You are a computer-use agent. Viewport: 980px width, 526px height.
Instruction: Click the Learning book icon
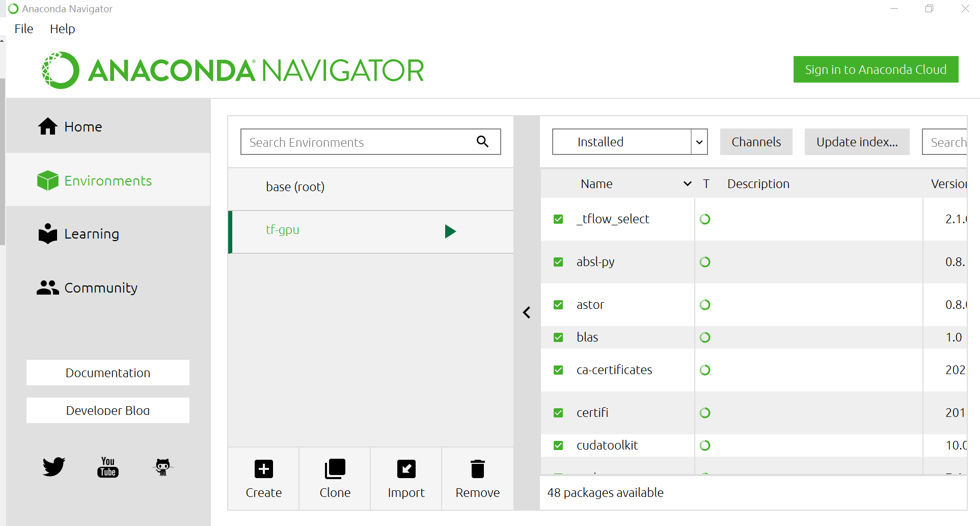point(48,233)
